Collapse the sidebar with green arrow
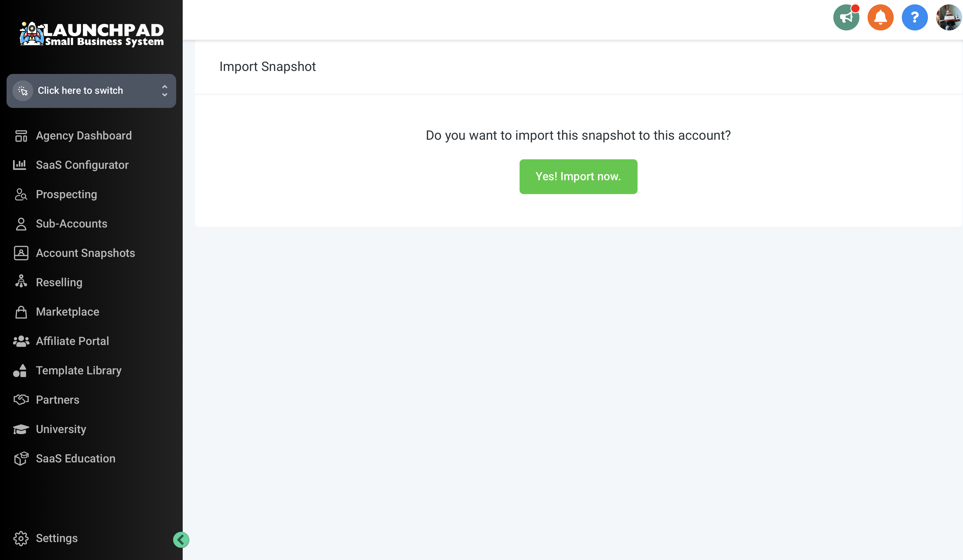The image size is (963, 560). point(181,539)
